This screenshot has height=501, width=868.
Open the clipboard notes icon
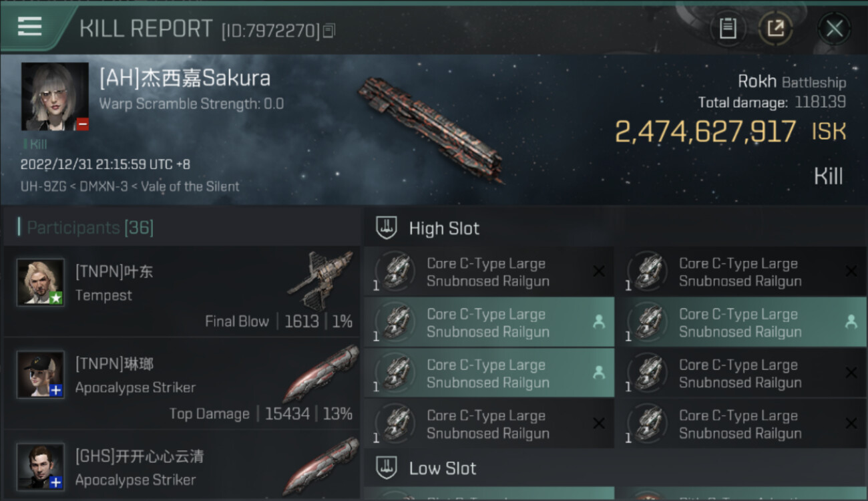pos(728,29)
